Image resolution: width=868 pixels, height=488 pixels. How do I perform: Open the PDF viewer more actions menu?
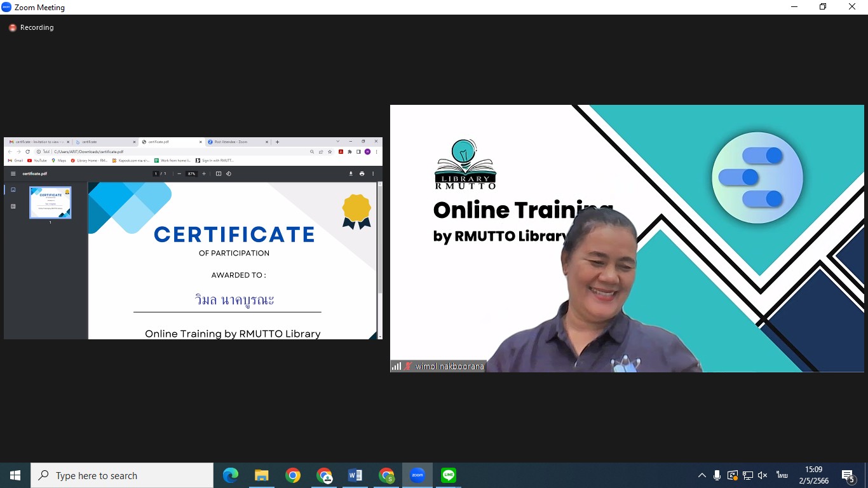click(x=373, y=173)
